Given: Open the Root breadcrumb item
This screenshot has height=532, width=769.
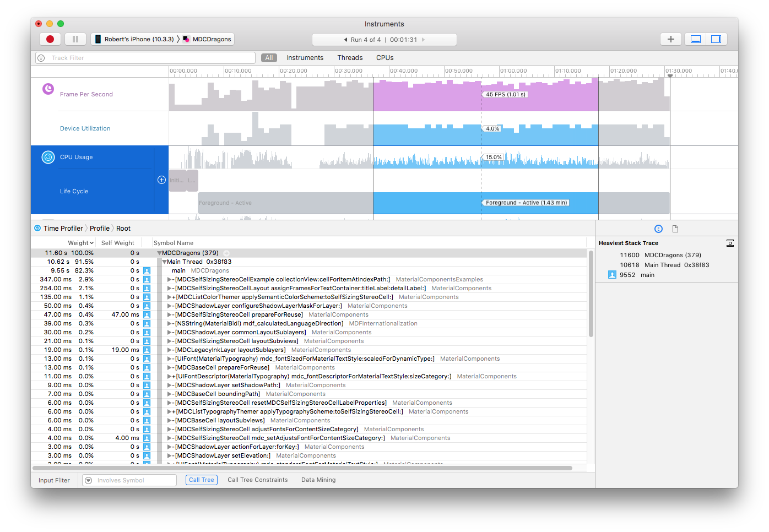Looking at the screenshot, I should click(x=123, y=228).
